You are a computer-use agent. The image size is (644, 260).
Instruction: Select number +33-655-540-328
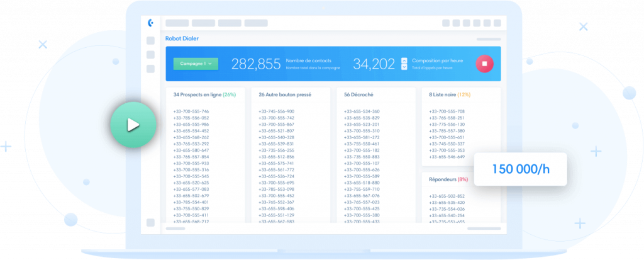[x=277, y=137]
